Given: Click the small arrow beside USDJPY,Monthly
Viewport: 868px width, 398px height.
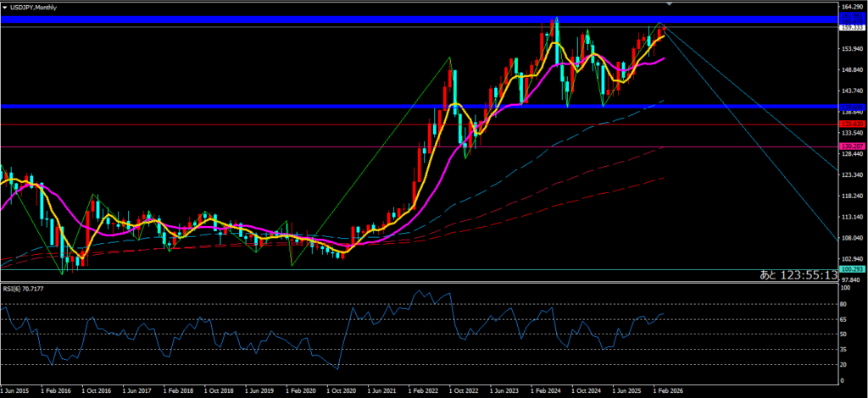Looking at the screenshot, I should [x=6, y=8].
